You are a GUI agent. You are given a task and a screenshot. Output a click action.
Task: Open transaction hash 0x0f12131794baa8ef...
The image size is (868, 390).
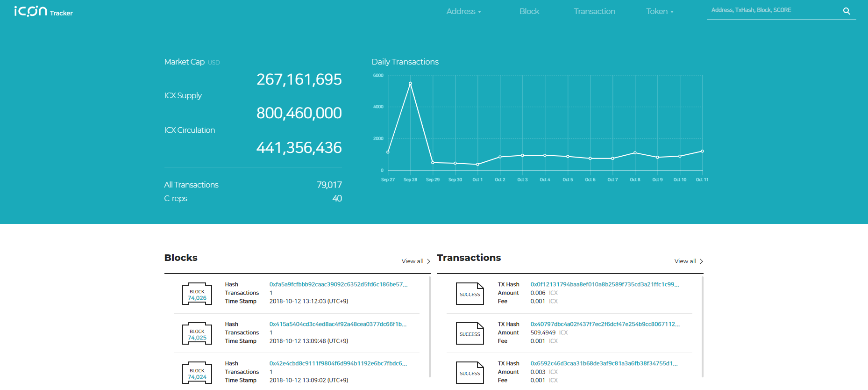click(x=605, y=284)
